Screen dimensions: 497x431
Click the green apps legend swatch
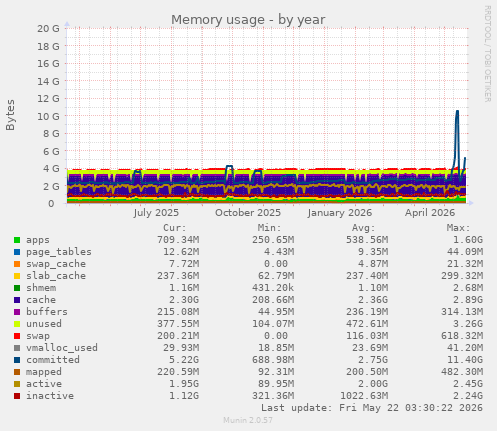(17, 240)
